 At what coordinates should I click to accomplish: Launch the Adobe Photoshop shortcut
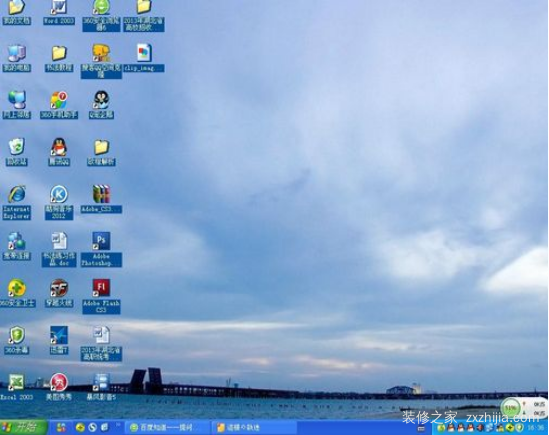pyautogui.click(x=101, y=249)
